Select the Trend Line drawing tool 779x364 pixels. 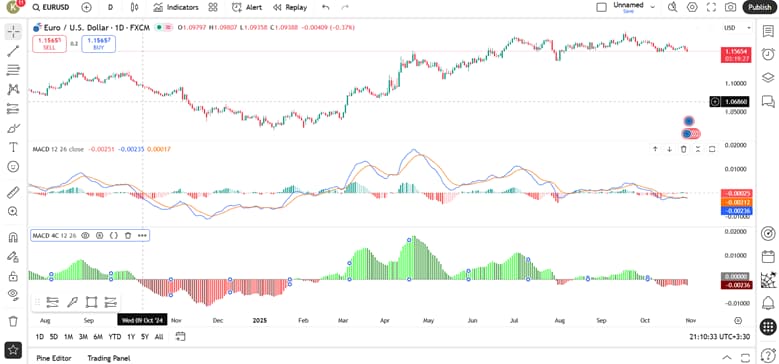click(x=13, y=51)
